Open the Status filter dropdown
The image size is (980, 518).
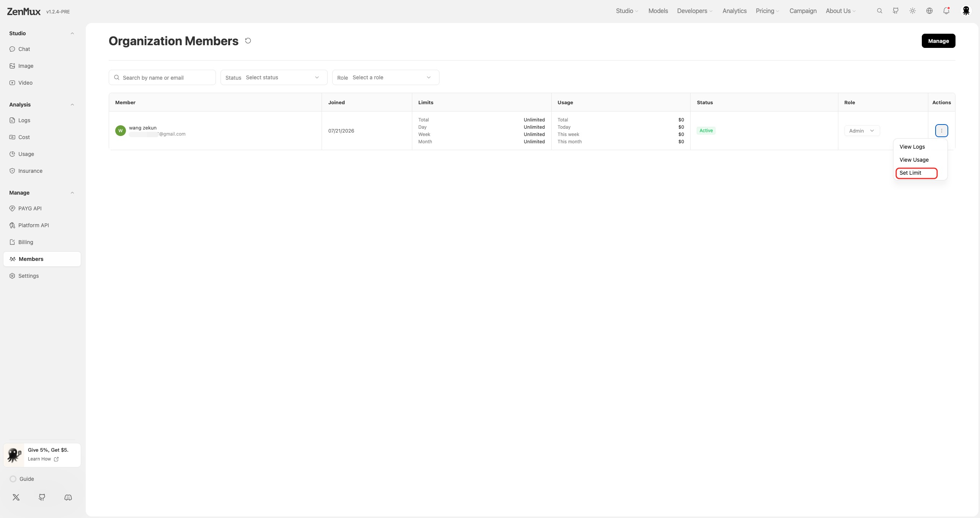click(274, 77)
